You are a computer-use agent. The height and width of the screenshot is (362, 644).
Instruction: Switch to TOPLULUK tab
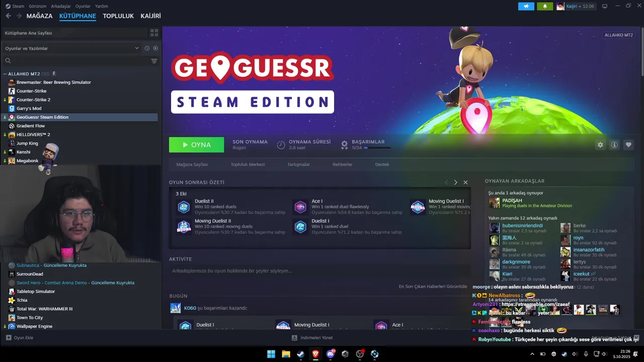[118, 16]
